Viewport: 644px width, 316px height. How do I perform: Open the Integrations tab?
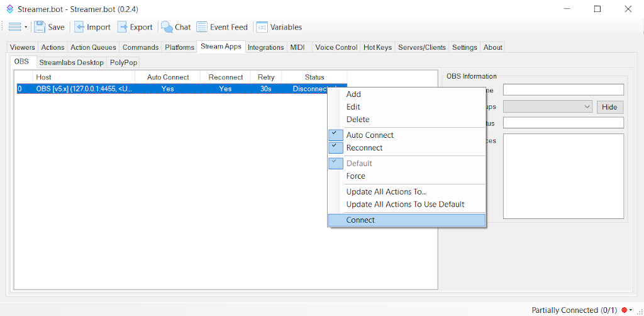265,47
